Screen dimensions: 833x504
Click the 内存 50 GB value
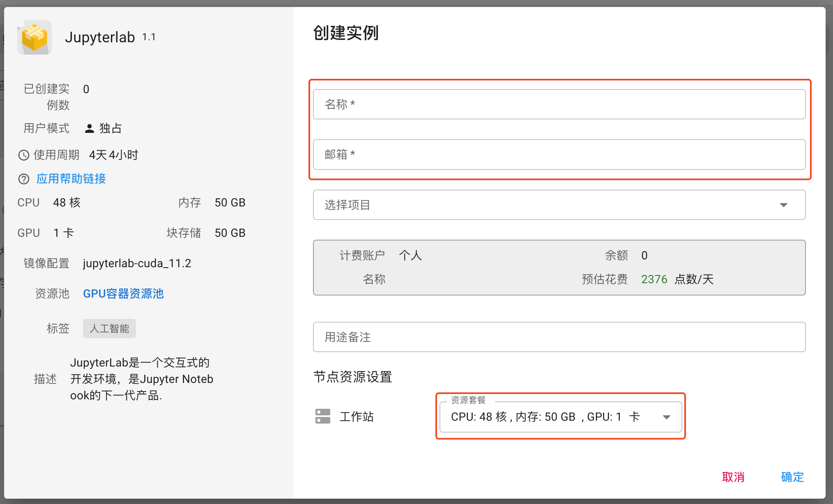pyautogui.click(x=230, y=202)
